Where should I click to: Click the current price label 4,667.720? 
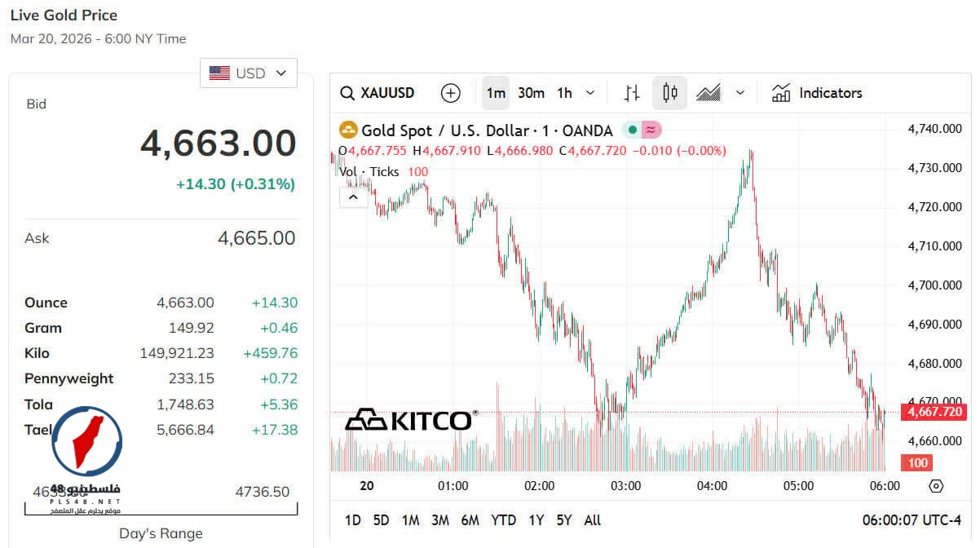pyautogui.click(x=933, y=413)
